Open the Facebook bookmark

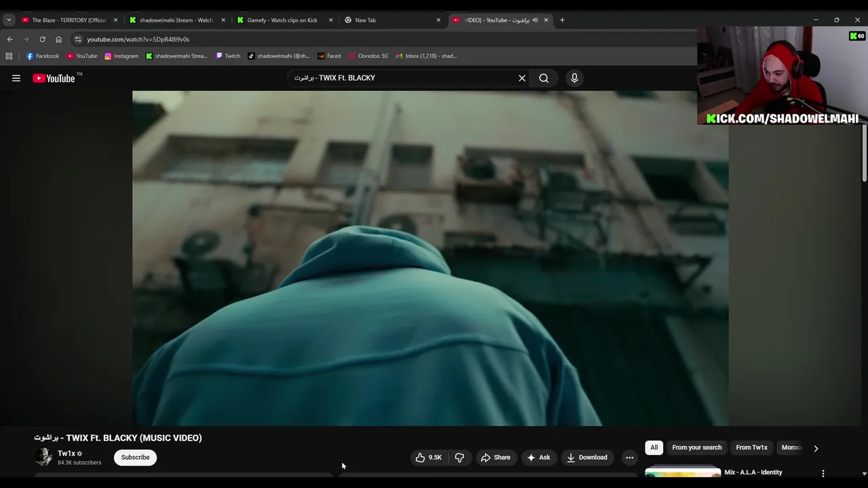[x=43, y=56]
